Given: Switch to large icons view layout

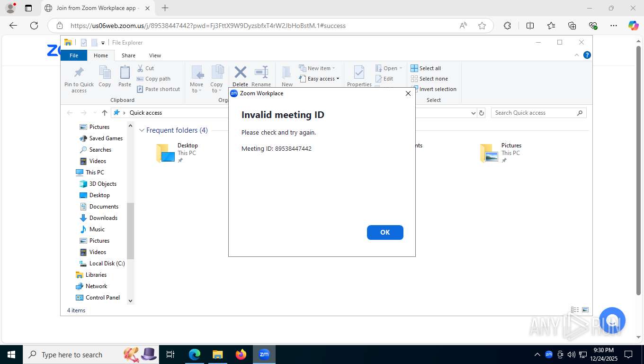Looking at the screenshot, I should click(x=585, y=310).
